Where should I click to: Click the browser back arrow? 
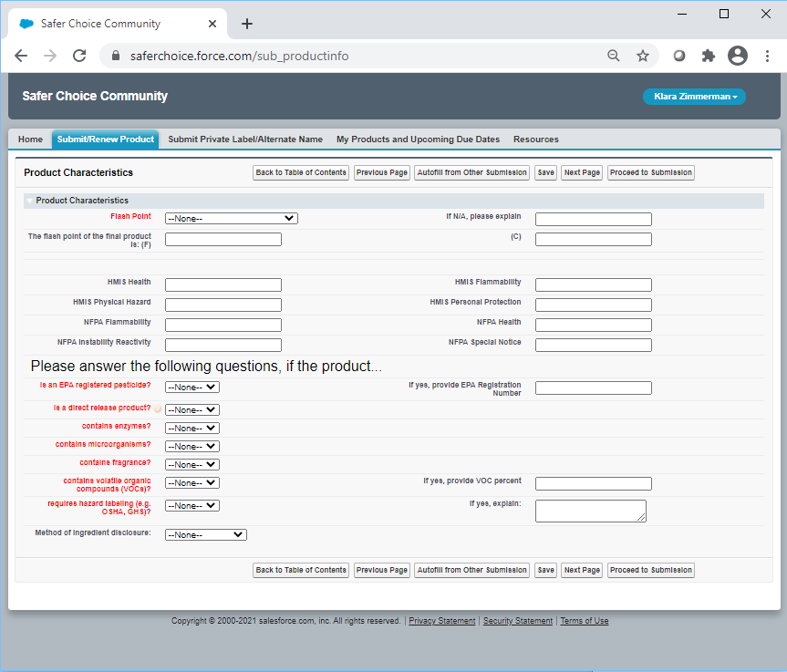pyautogui.click(x=21, y=56)
